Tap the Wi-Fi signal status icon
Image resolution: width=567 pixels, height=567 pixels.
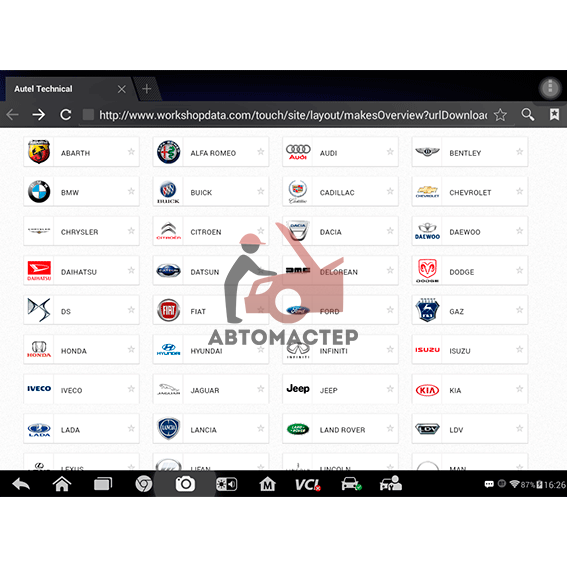point(514,484)
